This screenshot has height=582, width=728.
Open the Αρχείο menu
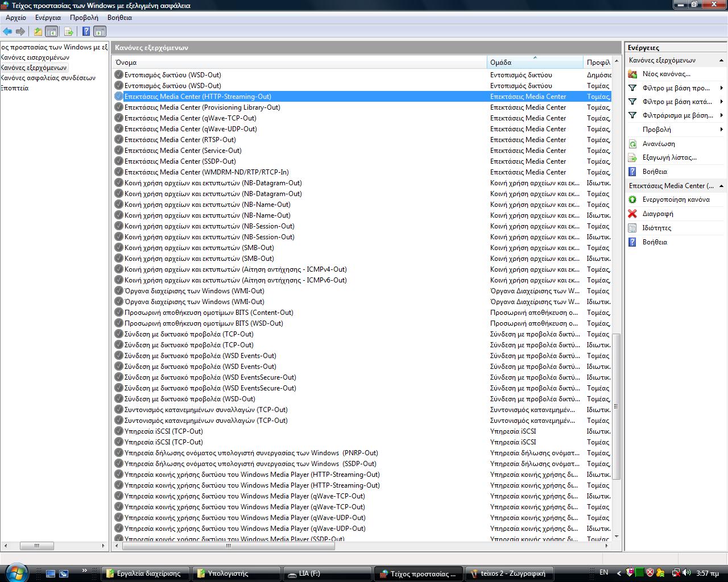click(16, 18)
